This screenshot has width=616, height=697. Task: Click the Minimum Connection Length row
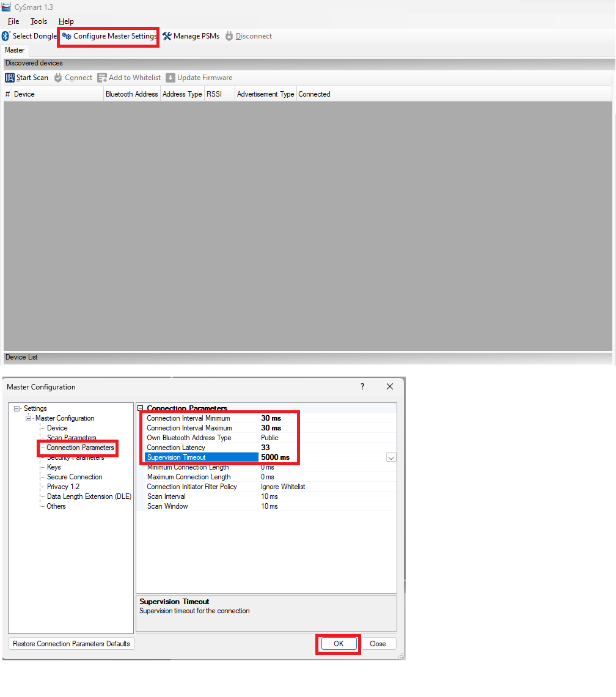pyautogui.click(x=270, y=467)
